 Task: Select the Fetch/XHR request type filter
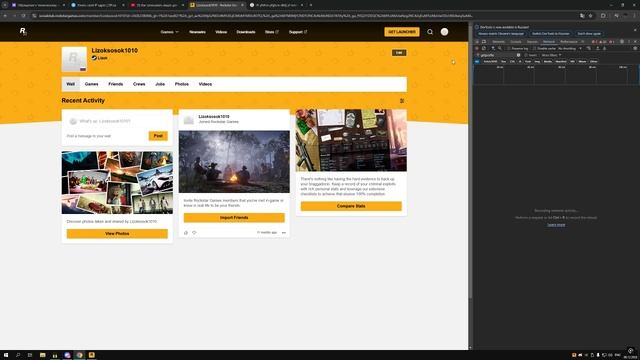pos(491,62)
